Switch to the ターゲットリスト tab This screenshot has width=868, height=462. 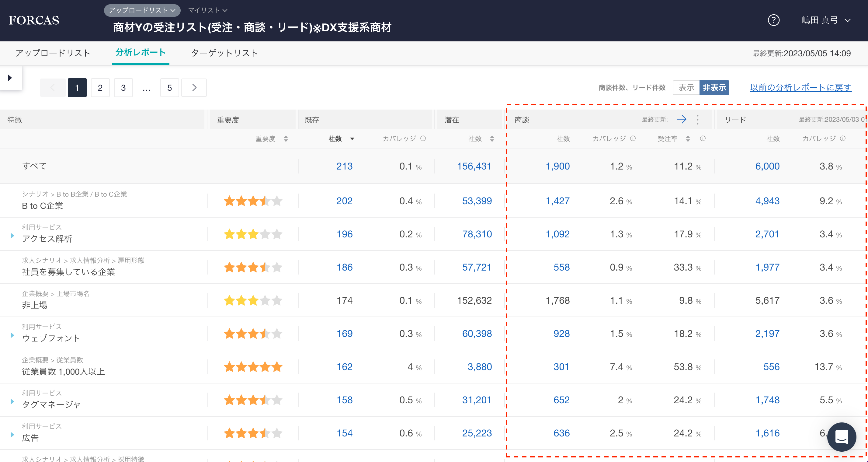(224, 53)
